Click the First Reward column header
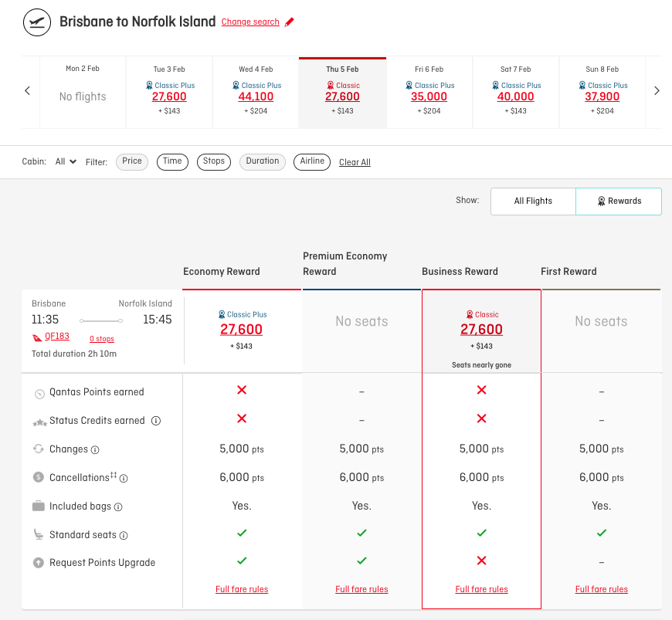672x620 pixels. click(x=568, y=271)
